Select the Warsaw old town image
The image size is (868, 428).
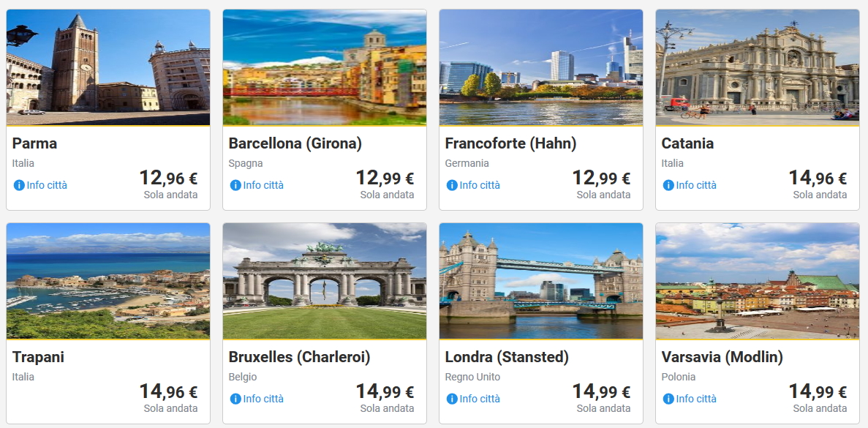[x=758, y=281]
